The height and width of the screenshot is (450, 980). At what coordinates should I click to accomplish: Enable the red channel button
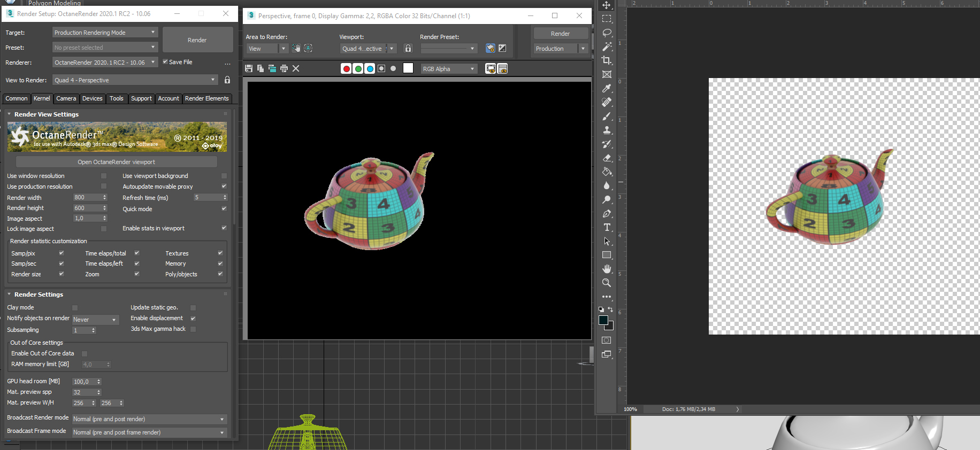point(346,68)
